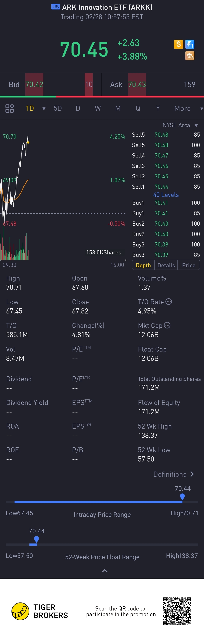Open the chart layout grid icon

[9, 108]
